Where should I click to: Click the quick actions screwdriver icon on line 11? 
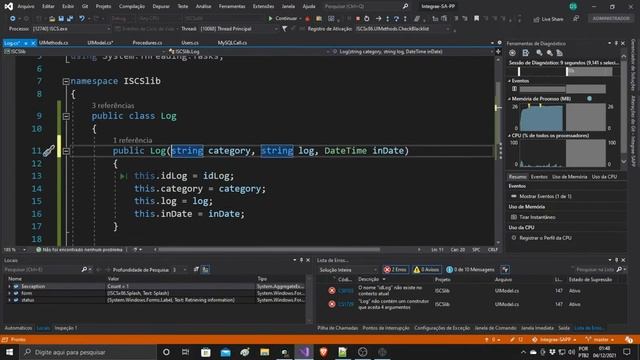(x=49, y=151)
